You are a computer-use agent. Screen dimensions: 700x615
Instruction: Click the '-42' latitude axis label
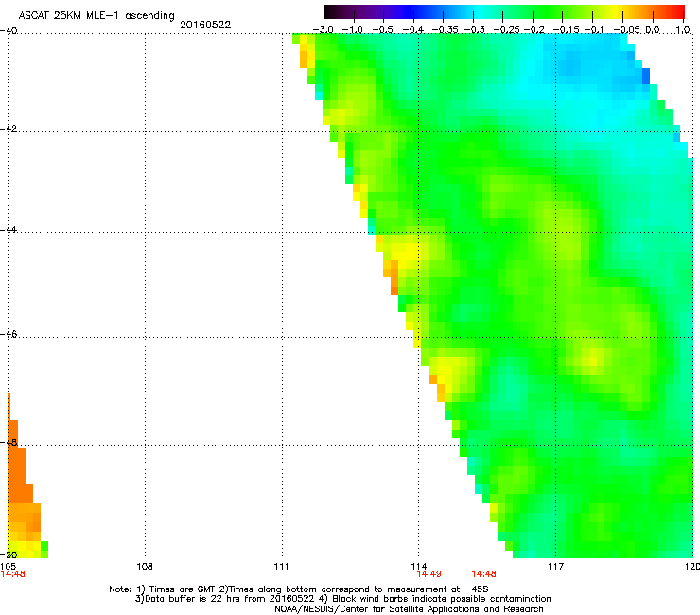pyautogui.click(x=9, y=129)
